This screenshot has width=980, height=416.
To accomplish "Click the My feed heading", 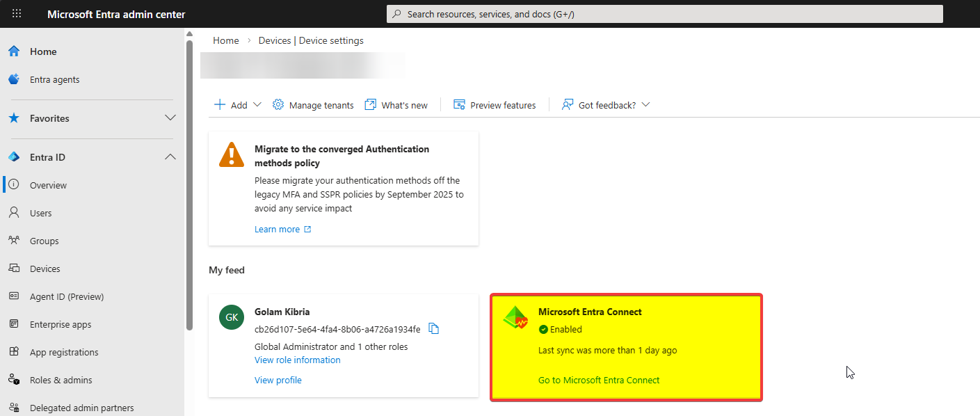I will (227, 270).
